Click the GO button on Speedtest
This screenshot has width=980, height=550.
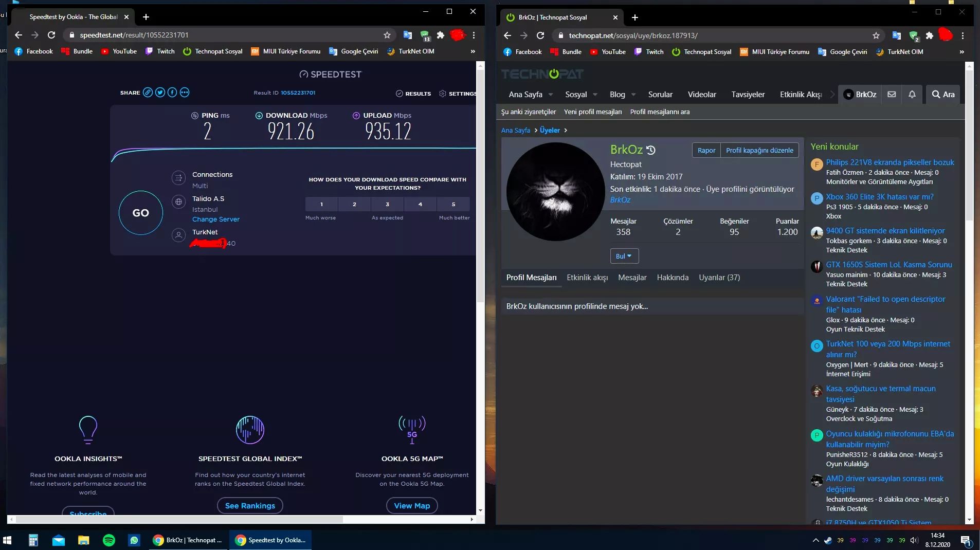click(x=141, y=213)
